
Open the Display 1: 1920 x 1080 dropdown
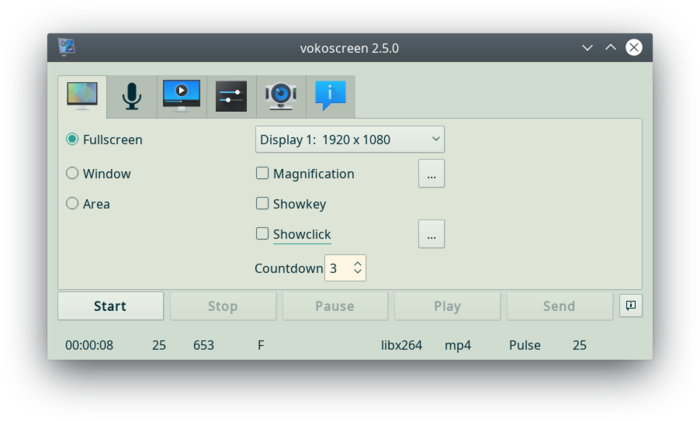pyautogui.click(x=350, y=139)
